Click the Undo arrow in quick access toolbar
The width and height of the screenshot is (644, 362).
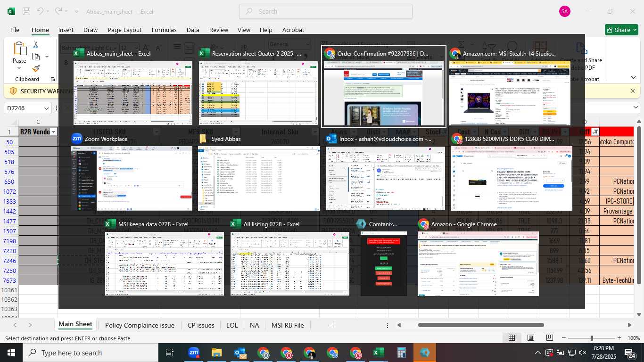(40, 11)
